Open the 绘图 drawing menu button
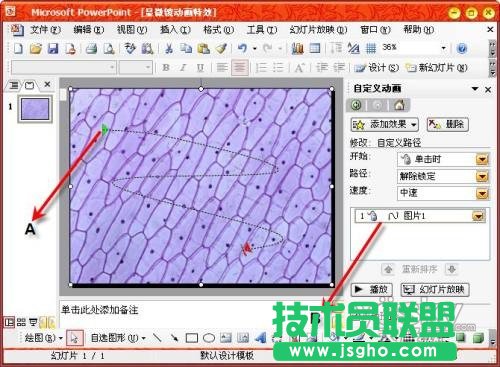 (x=43, y=338)
